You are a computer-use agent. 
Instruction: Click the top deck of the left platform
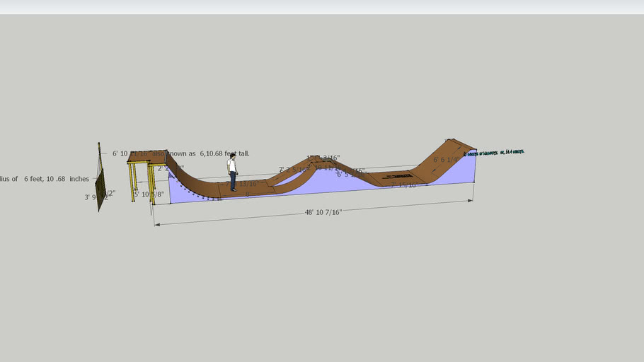144,156
